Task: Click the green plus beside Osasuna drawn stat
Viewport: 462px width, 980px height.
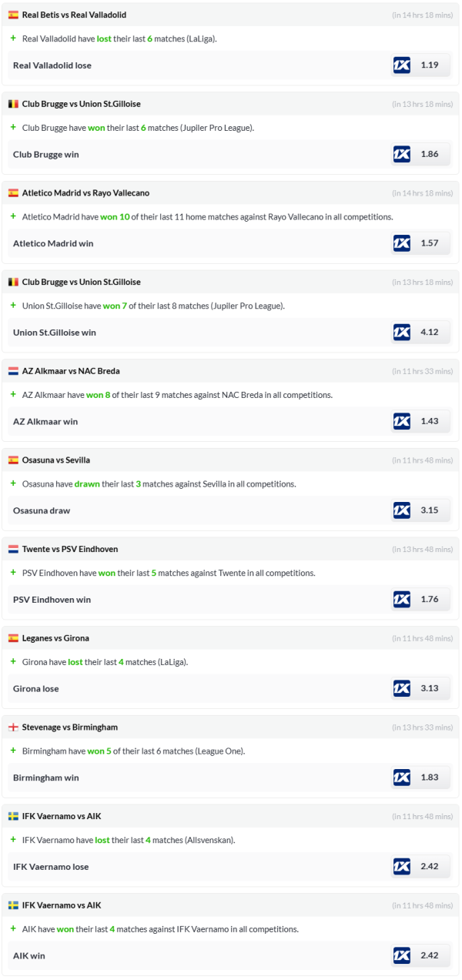Action: 13,484
